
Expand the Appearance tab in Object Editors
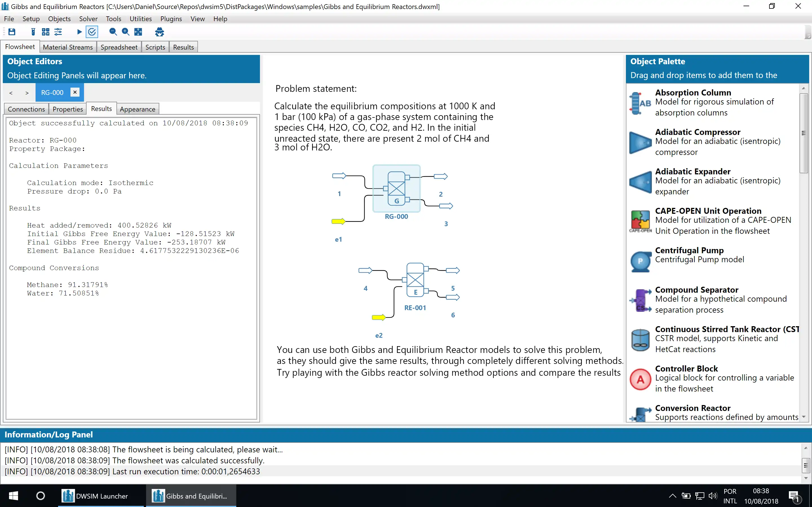pyautogui.click(x=137, y=109)
